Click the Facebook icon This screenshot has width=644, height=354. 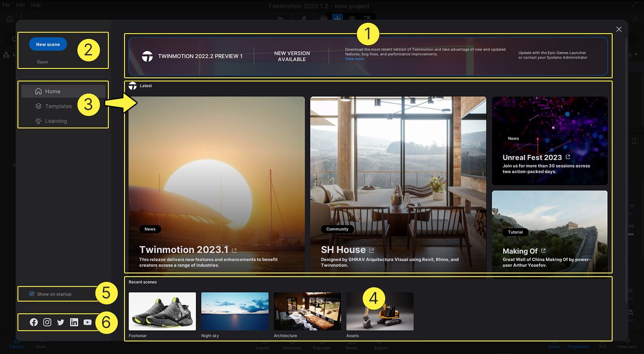34,322
